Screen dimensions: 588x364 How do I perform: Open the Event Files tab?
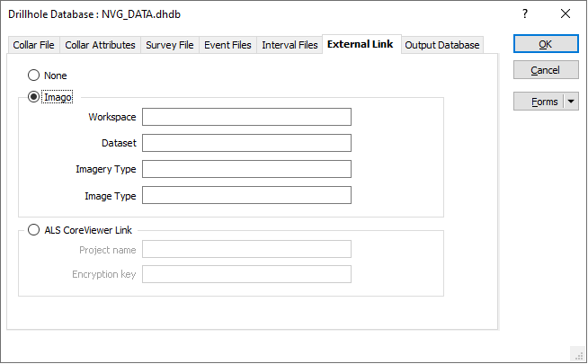pos(227,45)
